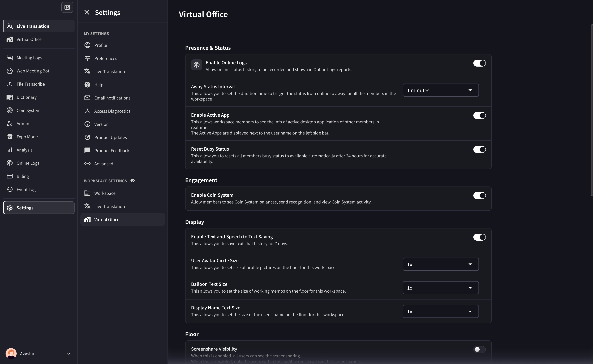The width and height of the screenshot is (593, 364).
Task: Click the Advanced code icon
Action: click(87, 164)
